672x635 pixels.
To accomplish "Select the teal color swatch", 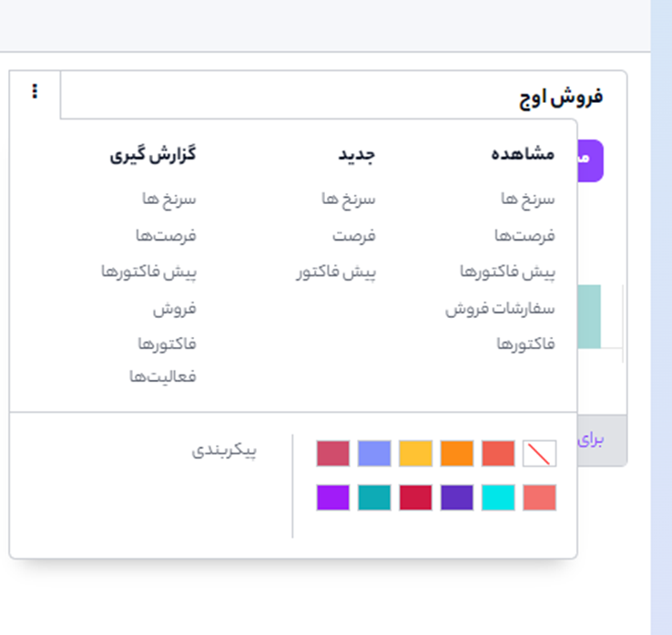I will pyautogui.click(x=374, y=497).
